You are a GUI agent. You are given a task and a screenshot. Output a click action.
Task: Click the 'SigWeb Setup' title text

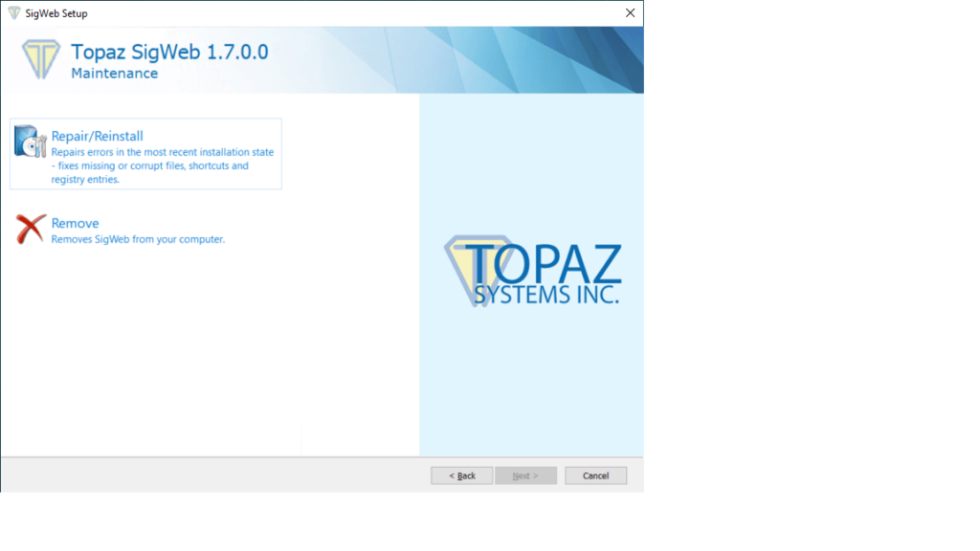[56, 13]
